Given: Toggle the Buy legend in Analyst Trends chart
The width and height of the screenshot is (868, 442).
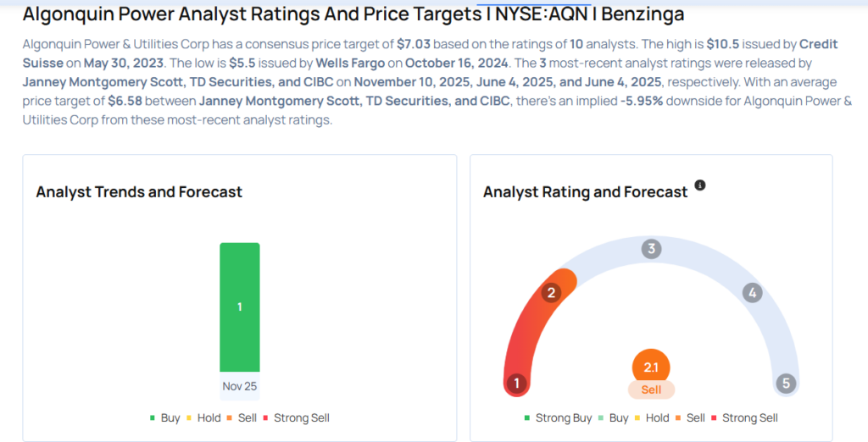Looking at the screenshot, I should click(x=165, y=417).
